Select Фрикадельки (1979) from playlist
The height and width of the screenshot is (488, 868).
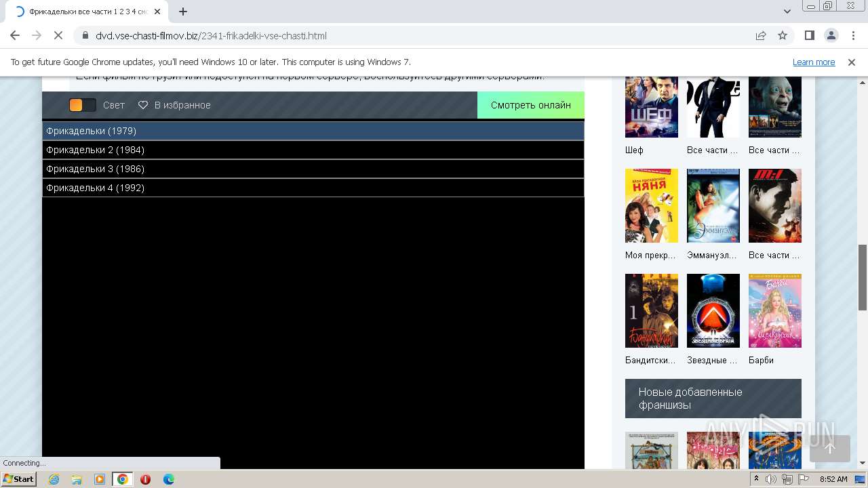coord(313,131)
